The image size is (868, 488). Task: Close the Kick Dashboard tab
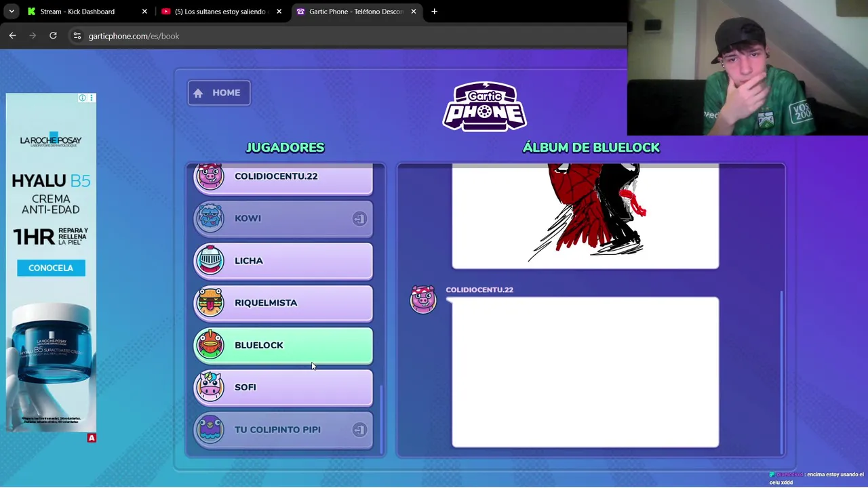[x=144, y=12]
